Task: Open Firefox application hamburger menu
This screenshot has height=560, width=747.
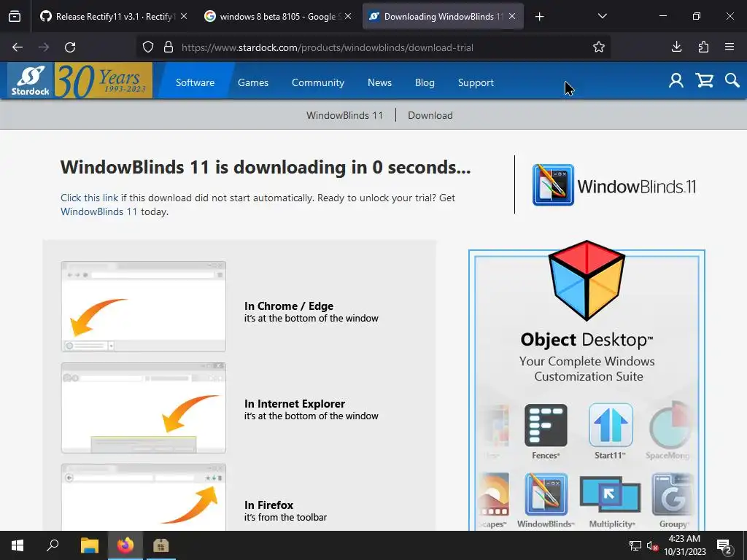Action: pos(729,47)
